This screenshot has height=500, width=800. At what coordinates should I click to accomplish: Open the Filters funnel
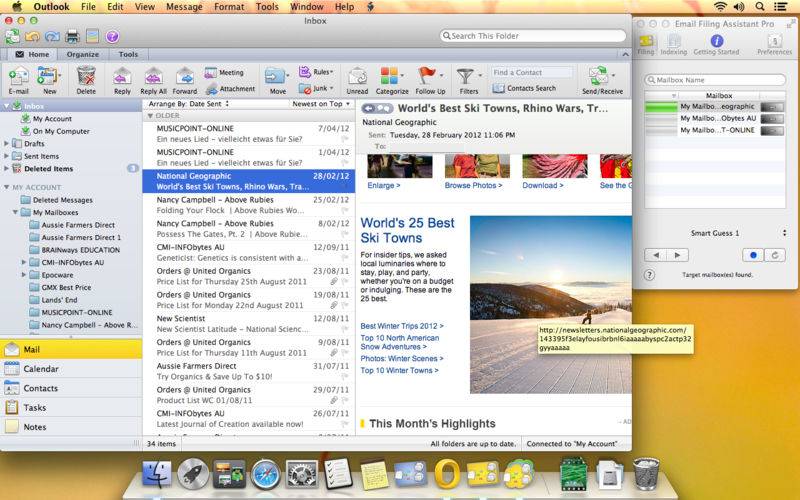point(465,77)
